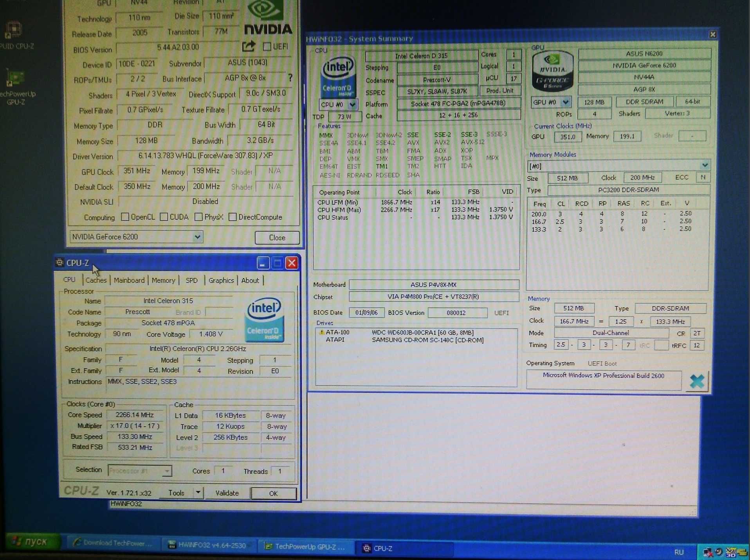Switch to the Mainboard tab
The height and width of the screenshot is (560, 750).
pos(129,280)
